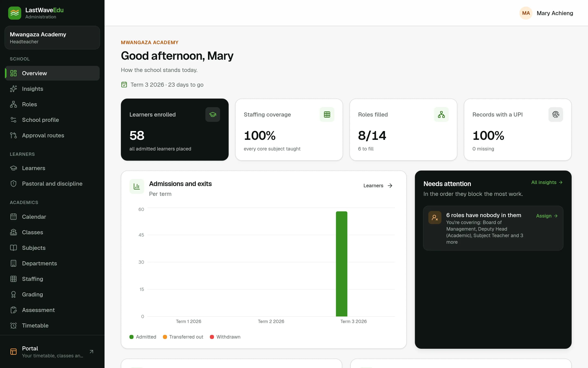Open the Roles filled 8/14 card
Viewport: 588px width, 368px height.
tap(403, 129)
